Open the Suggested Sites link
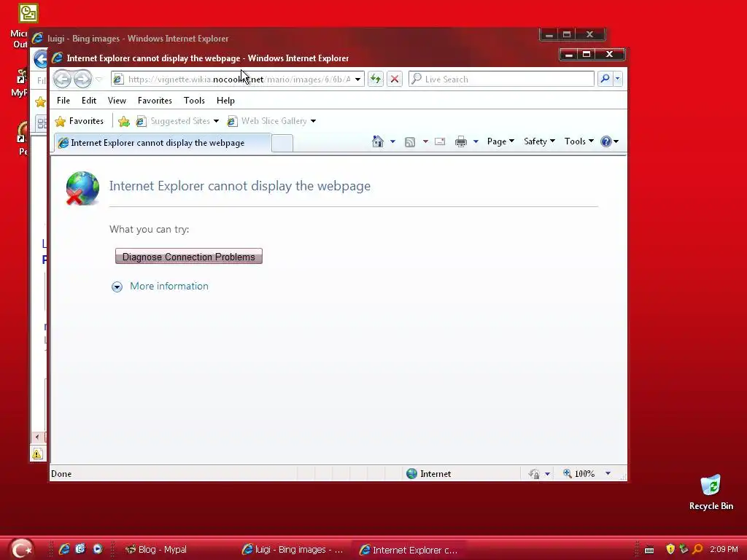Screen dimensions: 747x560 (x=174, y=121)
